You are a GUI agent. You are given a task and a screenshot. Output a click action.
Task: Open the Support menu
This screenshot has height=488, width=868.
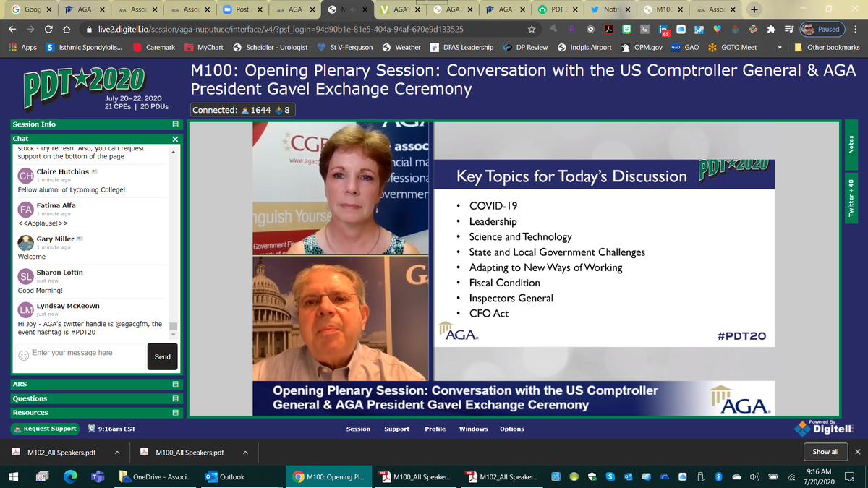[x=396, y=429]
